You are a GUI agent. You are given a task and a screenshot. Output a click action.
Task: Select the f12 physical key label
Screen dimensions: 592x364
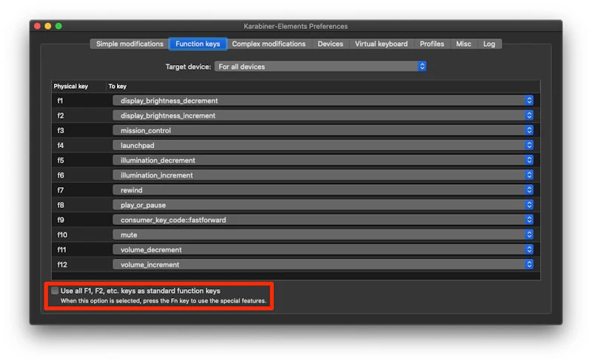click(62, 265)
